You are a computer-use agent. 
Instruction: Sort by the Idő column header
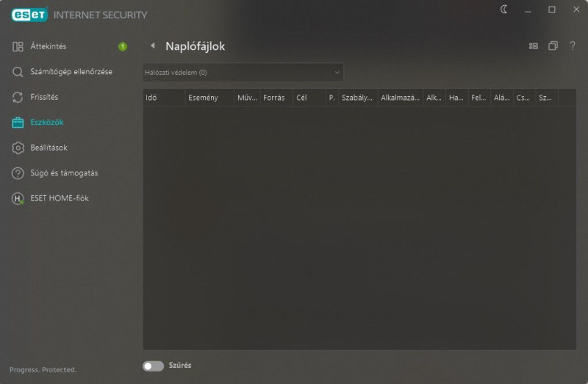point(164,98)
